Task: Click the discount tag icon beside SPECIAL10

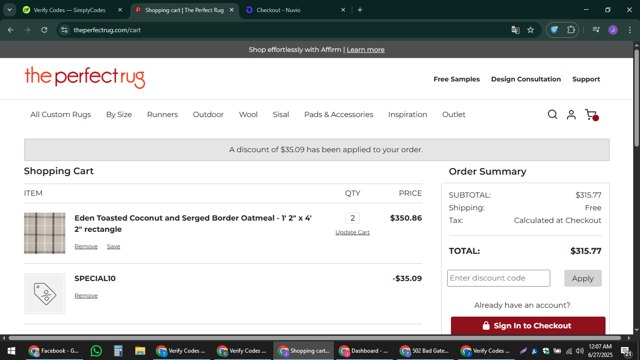Action: pyautogui.click(x=44, y=293)
